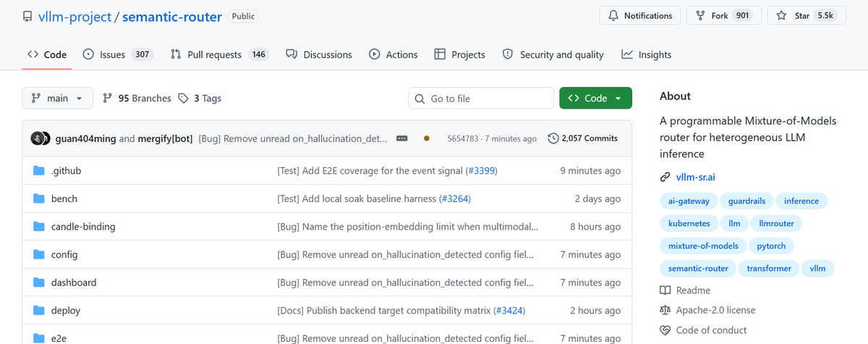The image size is (868, 344).
Task: Switch to the Issues tab
Action: [x=117, y=54]
